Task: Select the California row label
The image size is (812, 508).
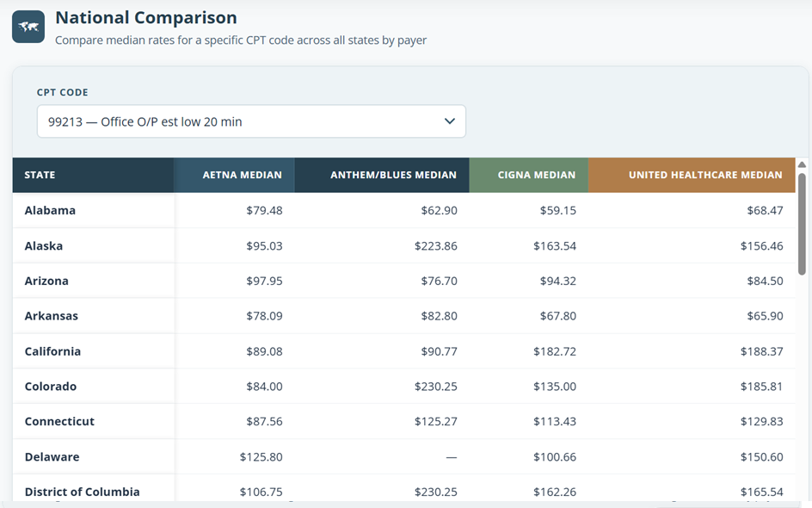Action: 52,351
